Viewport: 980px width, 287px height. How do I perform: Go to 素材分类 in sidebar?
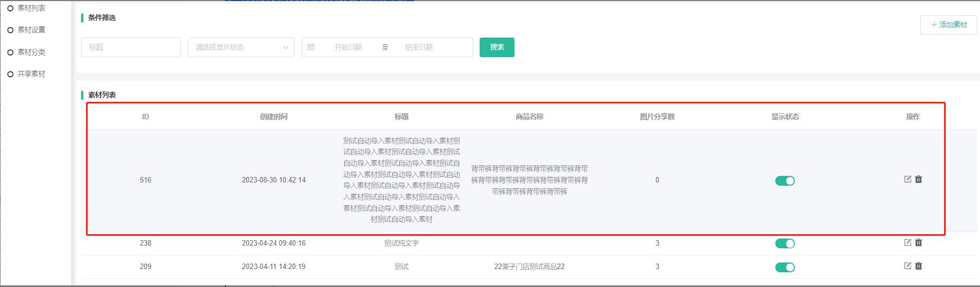click(x=32, y=52)
